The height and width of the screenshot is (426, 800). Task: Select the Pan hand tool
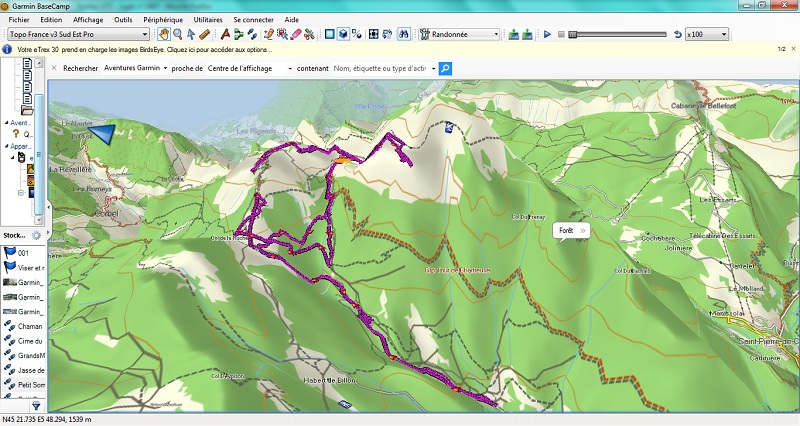[x=164, y=34]
